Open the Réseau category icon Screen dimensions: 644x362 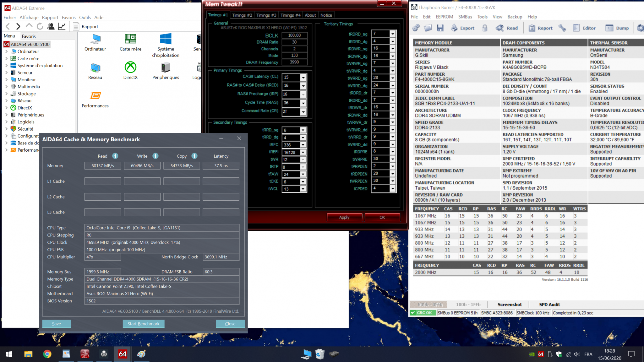coord(95,71)
